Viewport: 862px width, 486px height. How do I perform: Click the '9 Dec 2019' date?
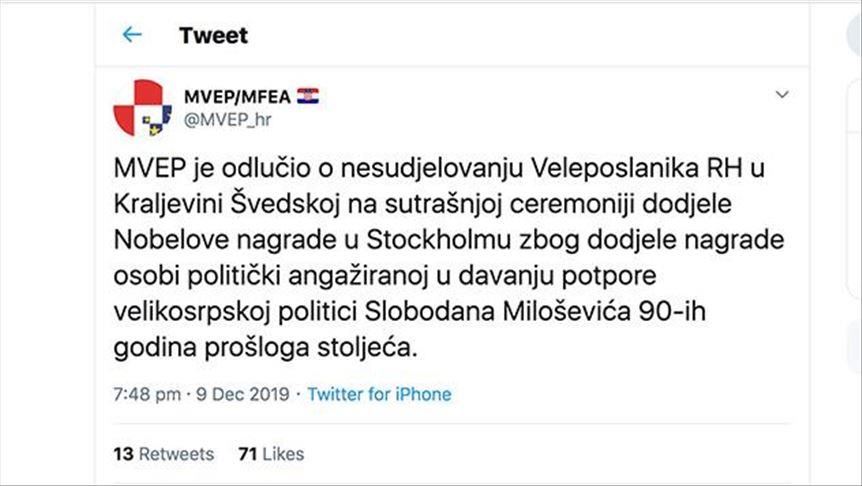(x=247, y=394)
